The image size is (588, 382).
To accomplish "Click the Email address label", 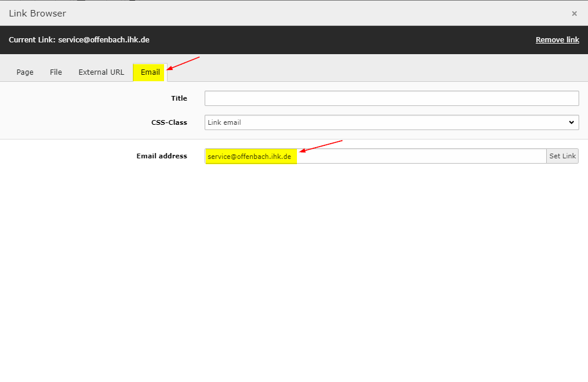I will click(162, 156).
